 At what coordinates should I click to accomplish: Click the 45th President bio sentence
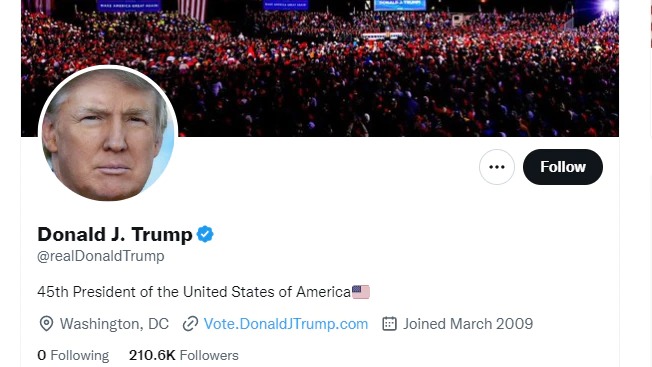click(194, 292)
